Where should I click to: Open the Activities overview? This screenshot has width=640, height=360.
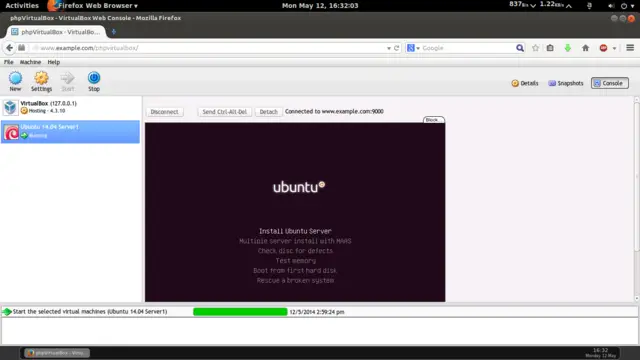(22, 6)
